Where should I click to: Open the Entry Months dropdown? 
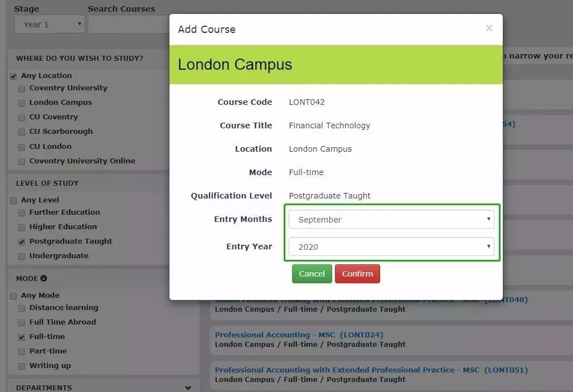(x=391, y=219)
